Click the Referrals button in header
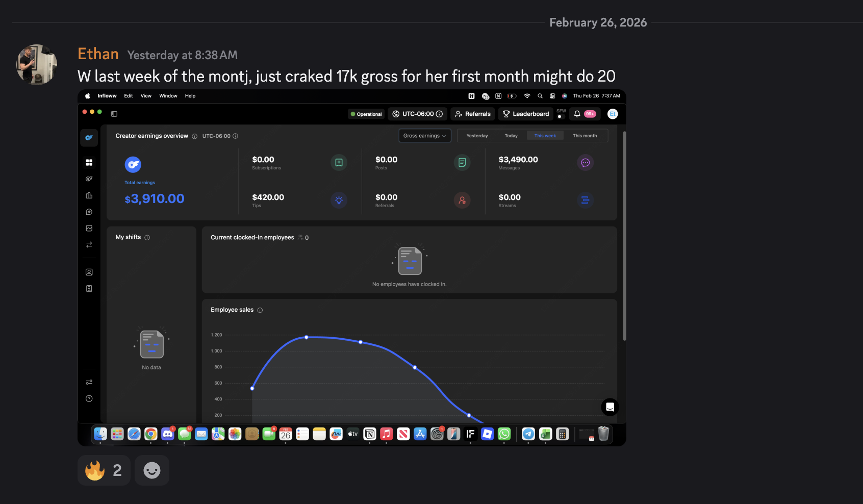 [472, 114]
